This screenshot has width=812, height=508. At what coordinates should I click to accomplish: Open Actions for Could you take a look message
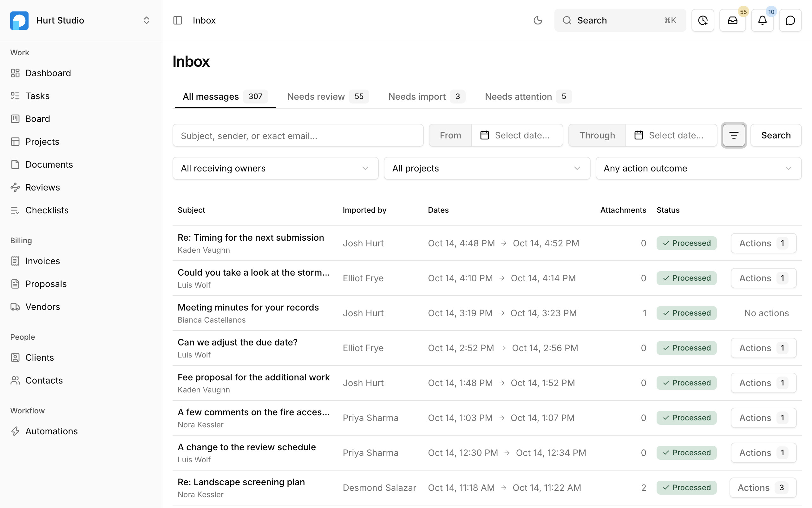(x=764, y=278)
